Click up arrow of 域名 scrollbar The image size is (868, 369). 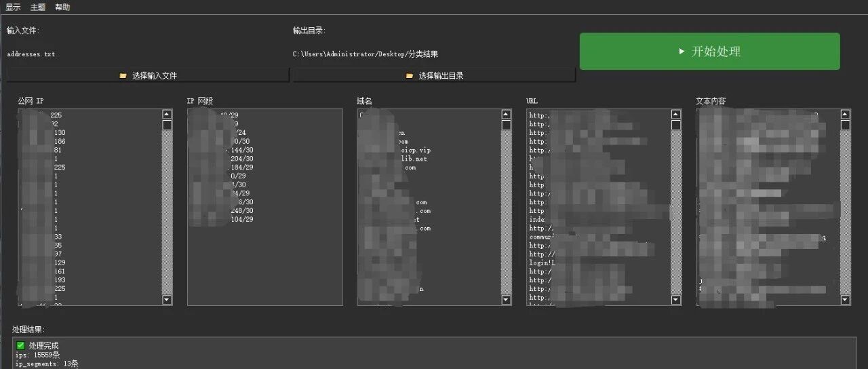(x=506, y=115)
